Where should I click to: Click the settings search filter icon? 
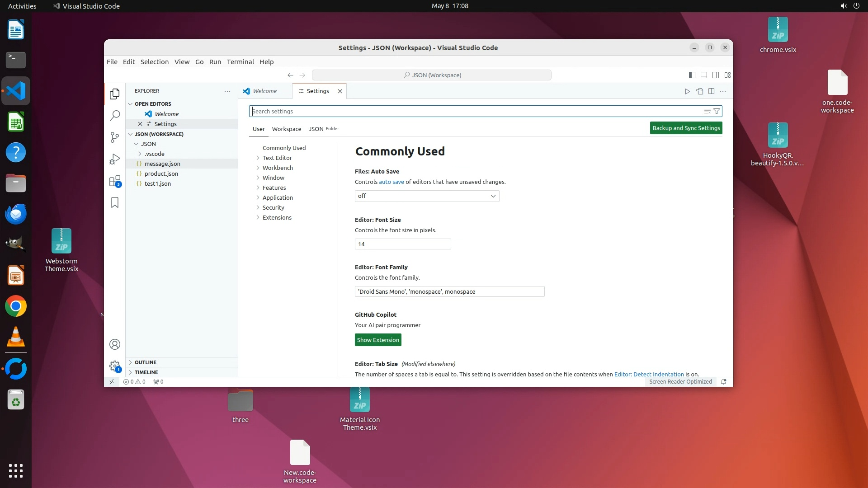point(717,111)
